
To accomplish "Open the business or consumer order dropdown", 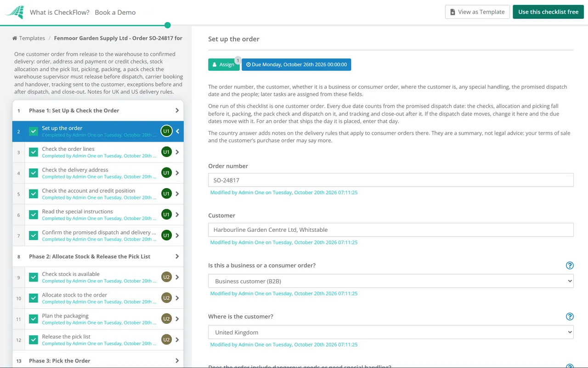I will pyautogui.click(x=391, y=281).
